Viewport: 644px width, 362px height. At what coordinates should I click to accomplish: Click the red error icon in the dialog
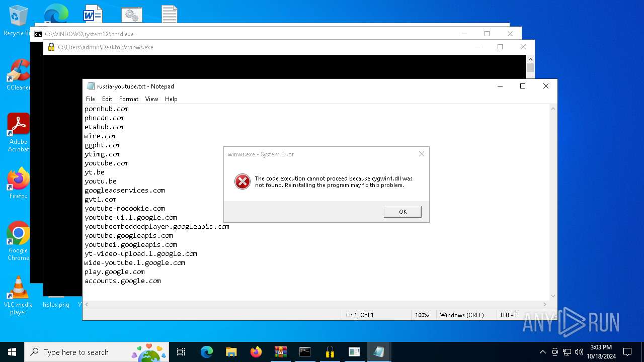(x=242, y=182)
